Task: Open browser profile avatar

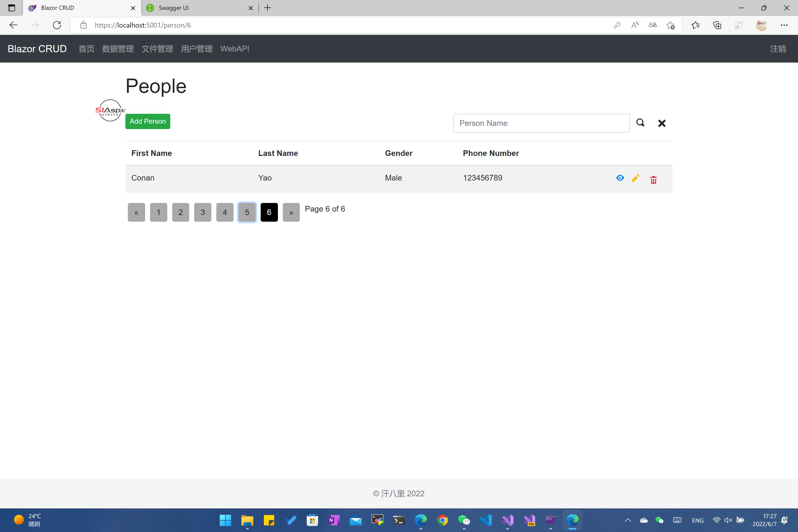Action: click(x=761, y=25)
